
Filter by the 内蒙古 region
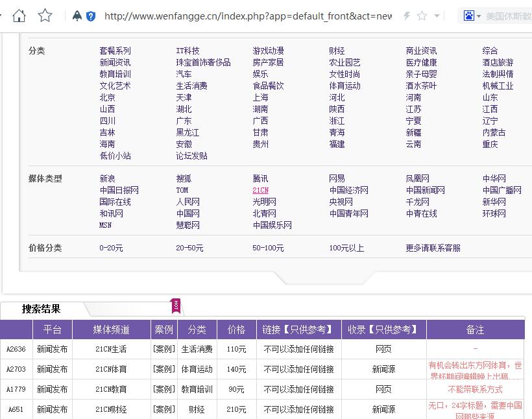494,132
